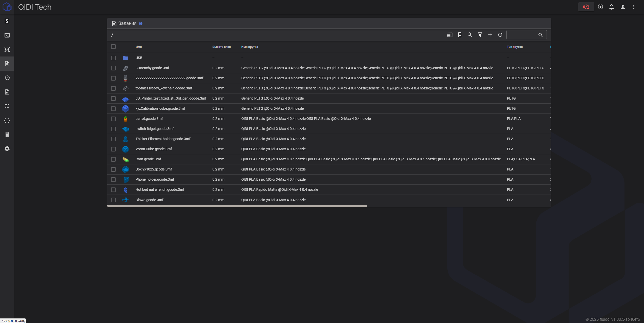Open settings gear in sidebar

click(7, 149)
